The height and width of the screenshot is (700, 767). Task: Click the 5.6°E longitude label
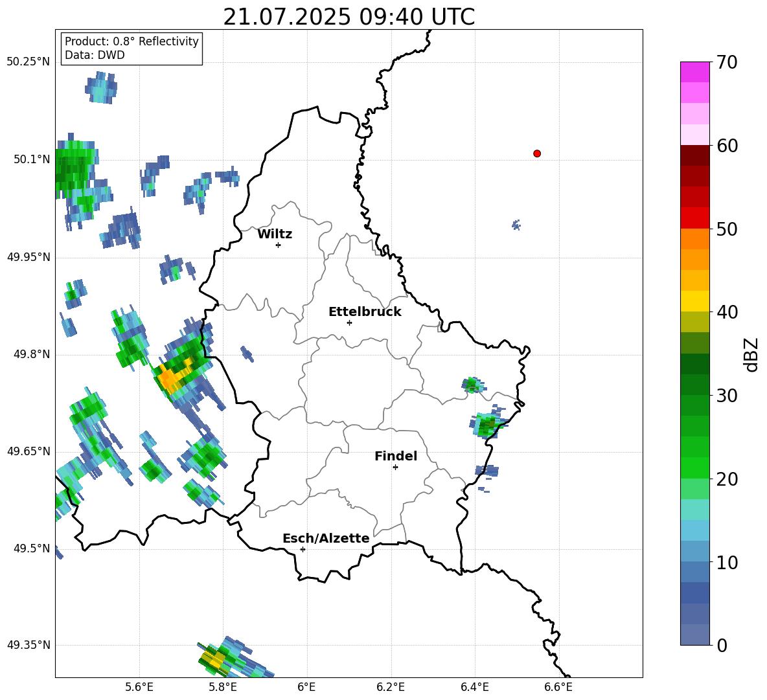pyautogui.click(x=139, y=687)
